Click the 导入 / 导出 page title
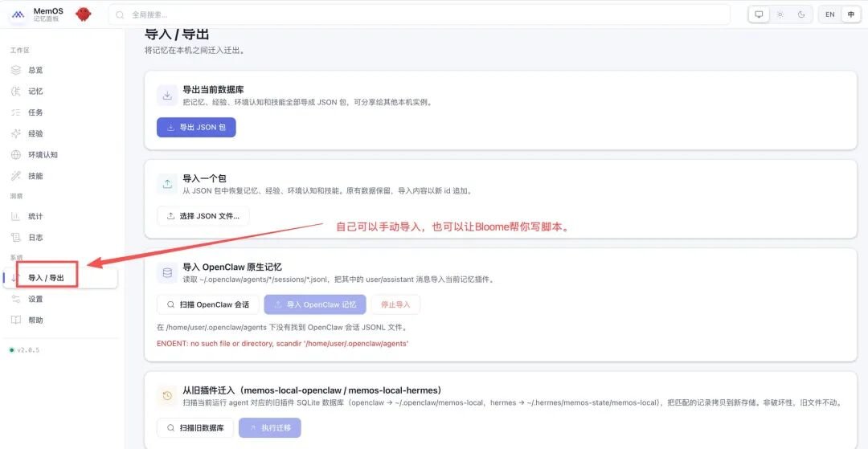 [177, 35]
